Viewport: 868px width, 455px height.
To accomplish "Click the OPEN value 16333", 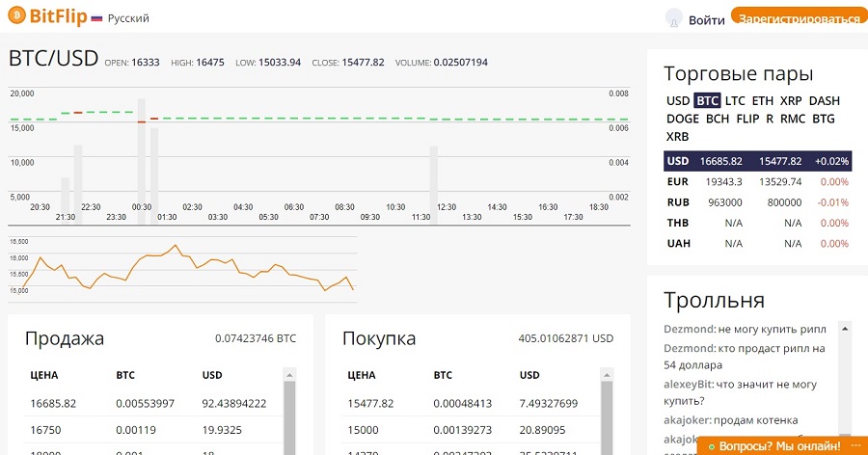I will pos(145,63).
